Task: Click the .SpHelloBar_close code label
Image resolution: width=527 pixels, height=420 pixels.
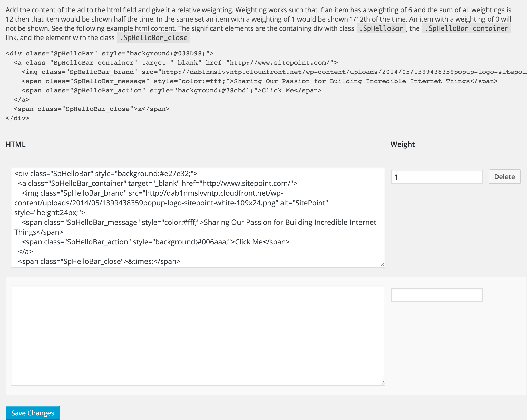Action: 154,38
